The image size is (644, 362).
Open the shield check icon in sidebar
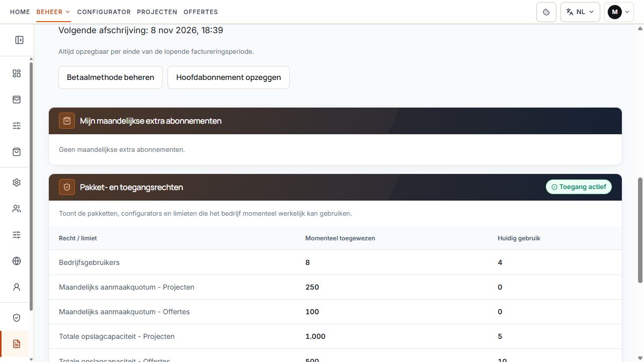(17, 318)
